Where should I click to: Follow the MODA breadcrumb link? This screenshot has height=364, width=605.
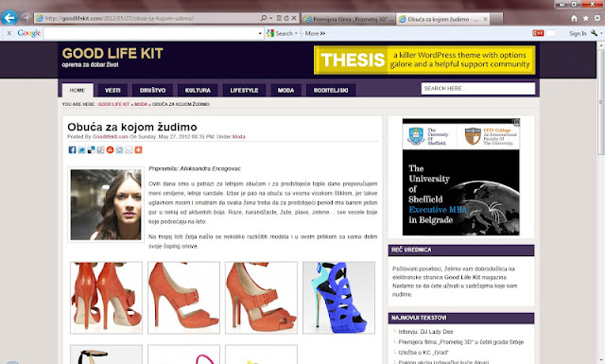[141, 104]
